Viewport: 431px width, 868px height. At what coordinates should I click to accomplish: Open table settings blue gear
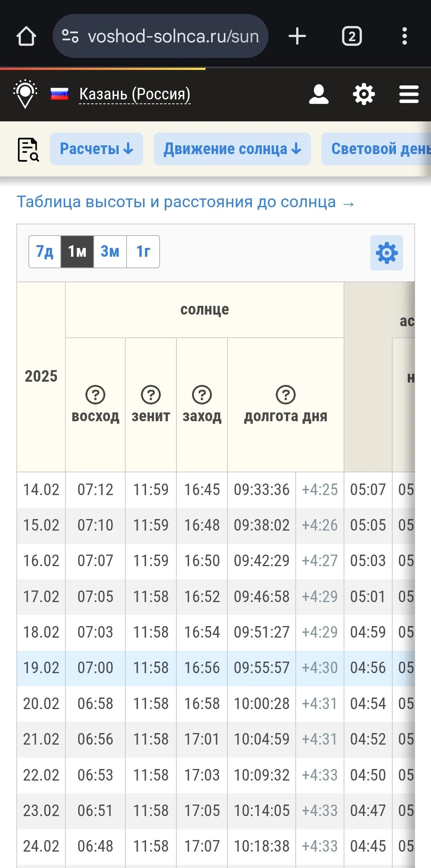(386, 253)
